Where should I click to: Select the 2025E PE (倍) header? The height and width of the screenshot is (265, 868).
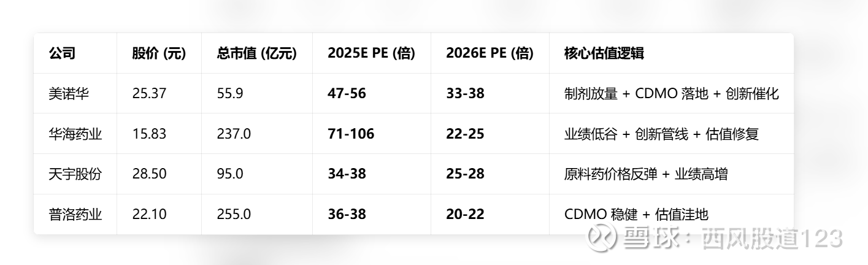(x=371, y=53)
